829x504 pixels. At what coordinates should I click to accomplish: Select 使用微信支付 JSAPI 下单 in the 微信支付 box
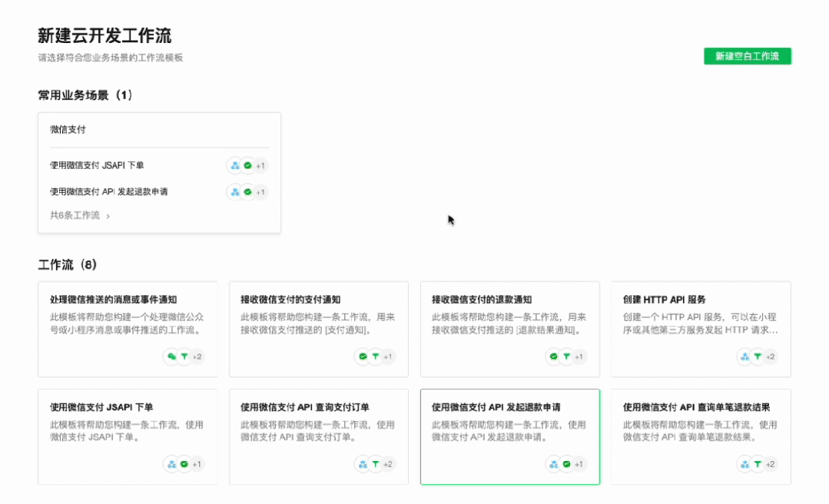tap(97, 165)
